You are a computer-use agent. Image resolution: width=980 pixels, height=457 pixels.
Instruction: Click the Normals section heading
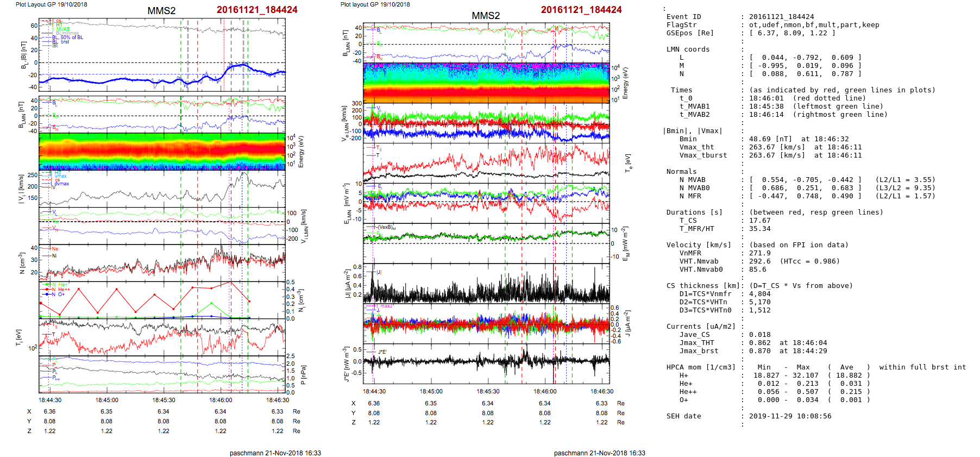pos(681,172)
